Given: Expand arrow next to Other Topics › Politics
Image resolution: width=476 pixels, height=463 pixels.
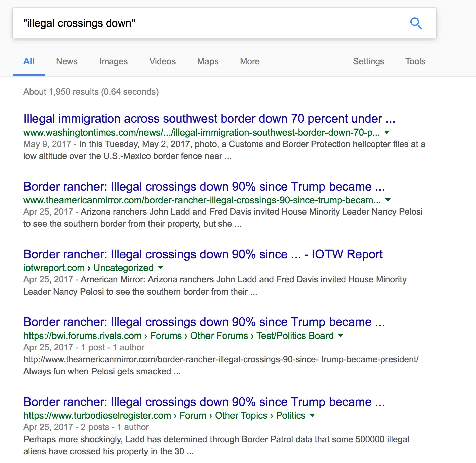Looking at the screenshot, I should (312, 415).
